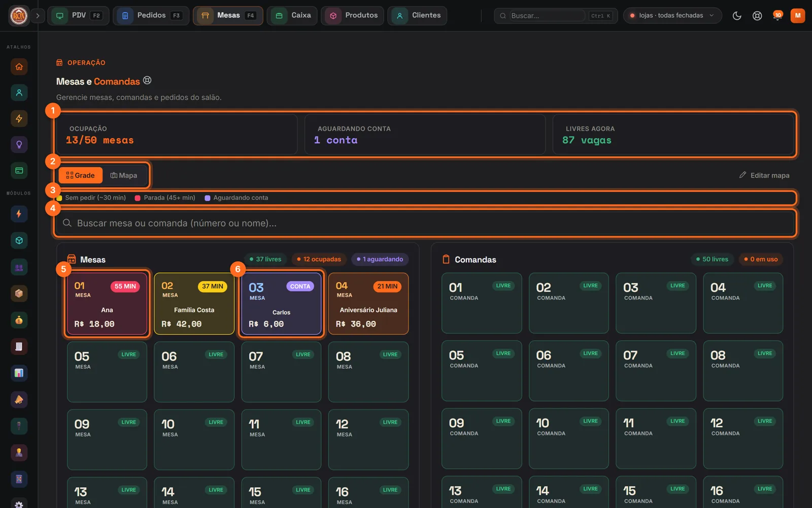
Task: Toggle dark mode moon icon
Action: click(x=737, y=16)
